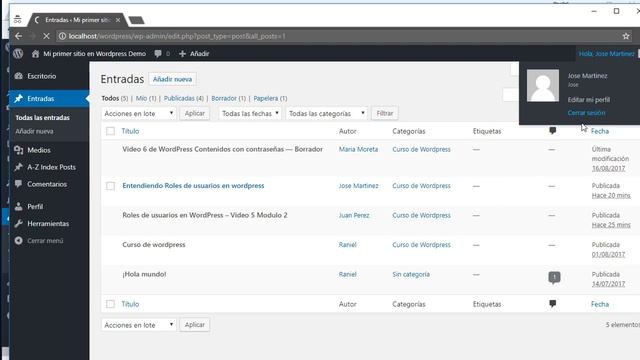Click the Añadir nueva button beside Entradas

coord(172,79)
